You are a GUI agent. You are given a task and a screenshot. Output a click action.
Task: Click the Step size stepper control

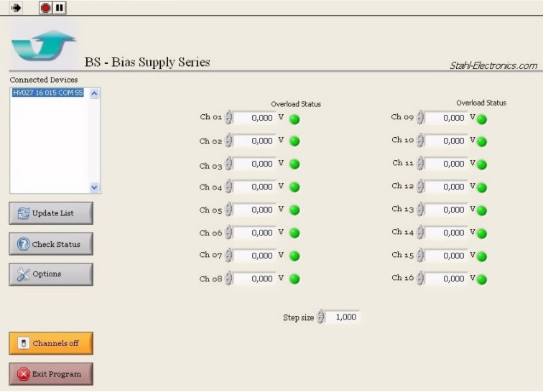pos(321,317)
